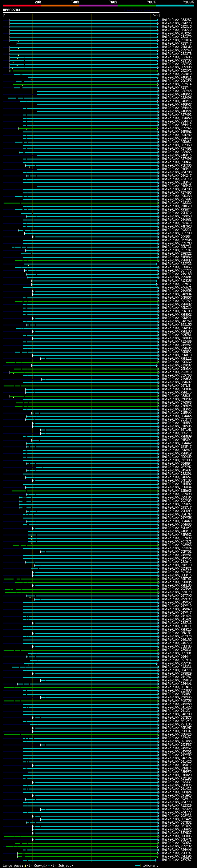
Task: Open hit UniRef100_Q8S3T9
Action: point(177,37)
